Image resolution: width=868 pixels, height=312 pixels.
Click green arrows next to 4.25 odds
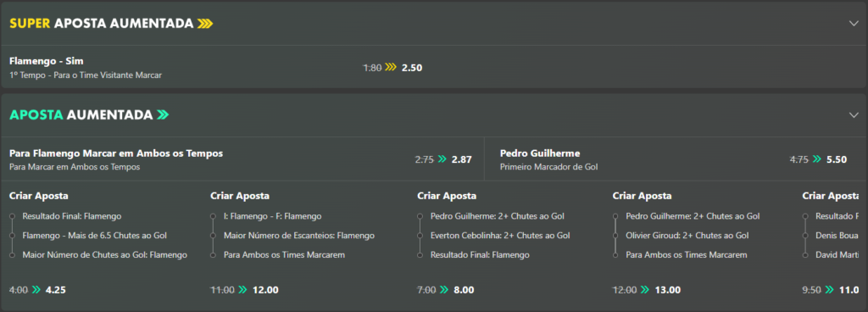[x=36, y=289]
